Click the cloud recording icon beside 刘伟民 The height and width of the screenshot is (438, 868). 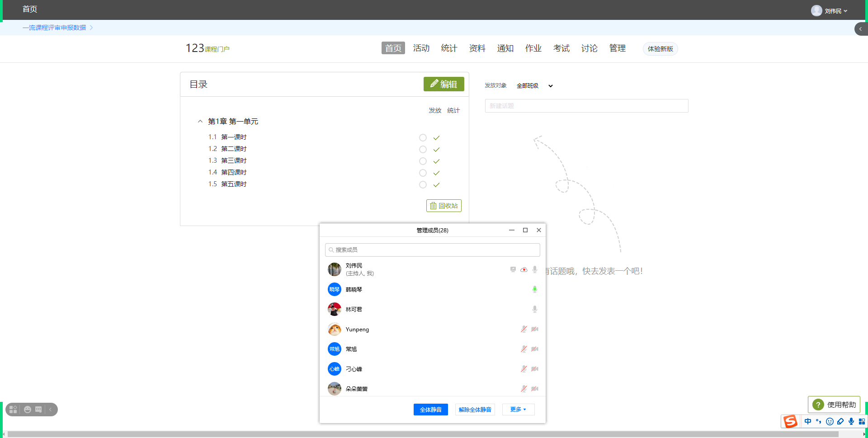click(524, 270)
